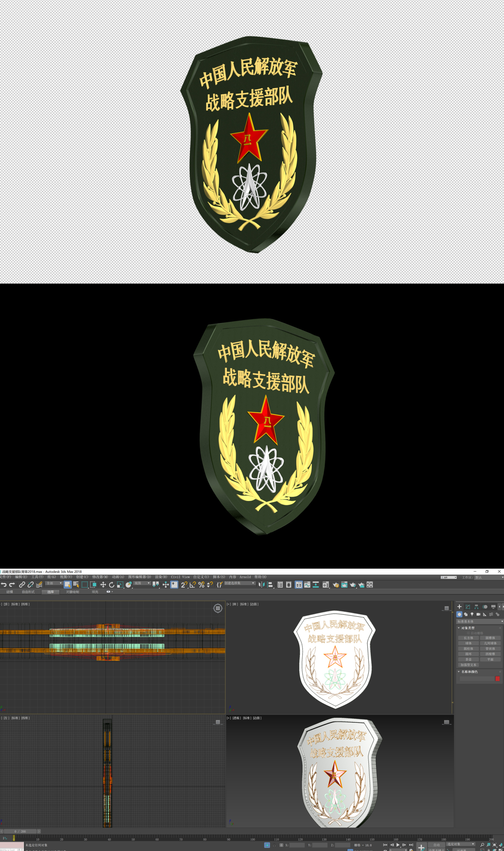Image resolution: width=504 pixels, height=851 pixels.
Task: Open Select by Name list
Action: pyautogui.click(x=76, y=584)
